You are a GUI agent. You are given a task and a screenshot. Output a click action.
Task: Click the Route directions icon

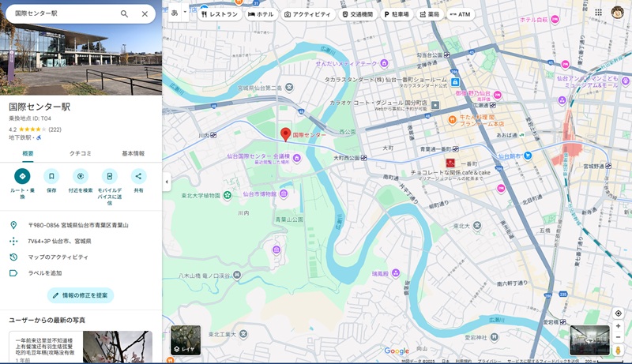click(22, 176)
